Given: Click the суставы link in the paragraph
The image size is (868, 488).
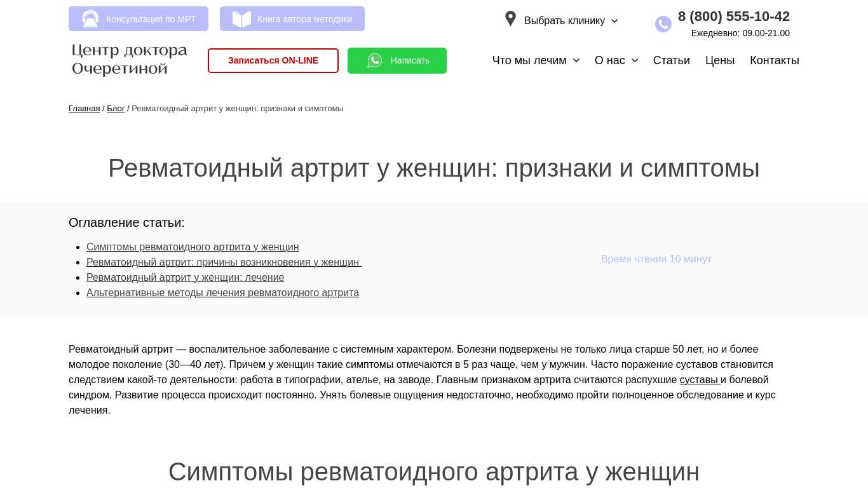Looking at the screenshot, I should [698, 380].
